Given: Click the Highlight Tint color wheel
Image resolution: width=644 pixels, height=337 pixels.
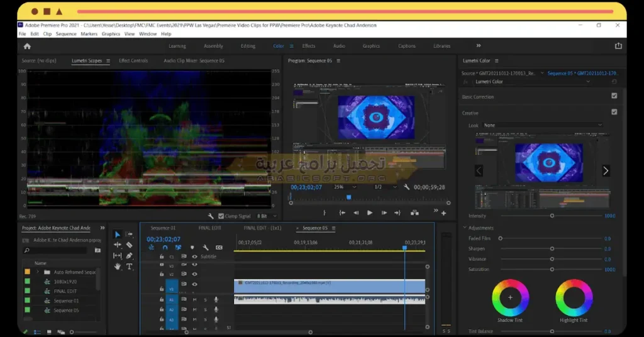Looking at the screenshot, I should coord(574,297).
